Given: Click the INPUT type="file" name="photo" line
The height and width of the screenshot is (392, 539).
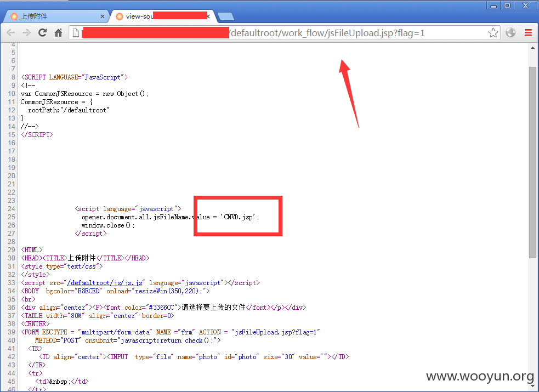Looking at the screenshot, I should coord(194,356).
